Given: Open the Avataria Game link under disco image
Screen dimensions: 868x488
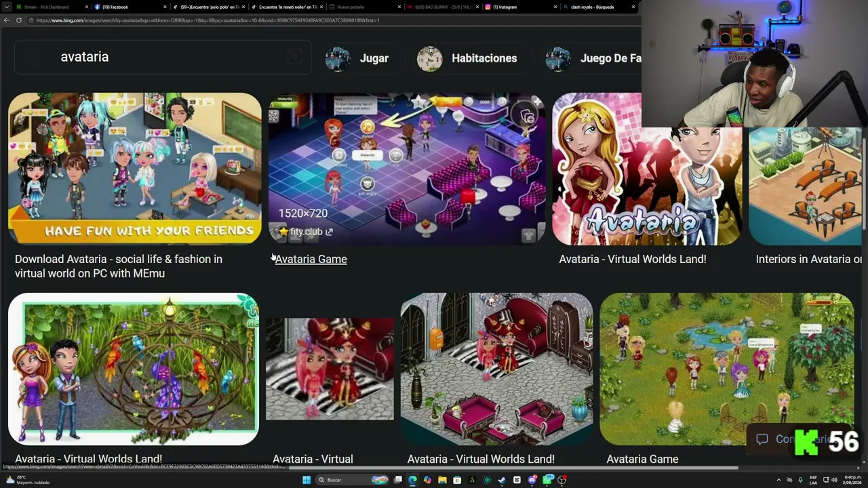Looking at the screenshot, I should click(311, 259).
